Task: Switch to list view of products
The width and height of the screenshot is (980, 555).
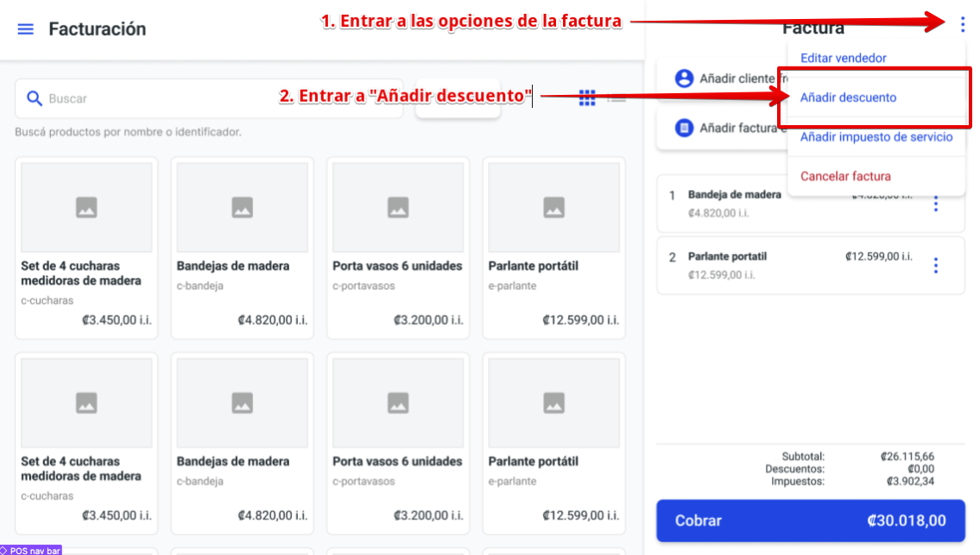Action: pyautogui.click(x=616, y=98)
